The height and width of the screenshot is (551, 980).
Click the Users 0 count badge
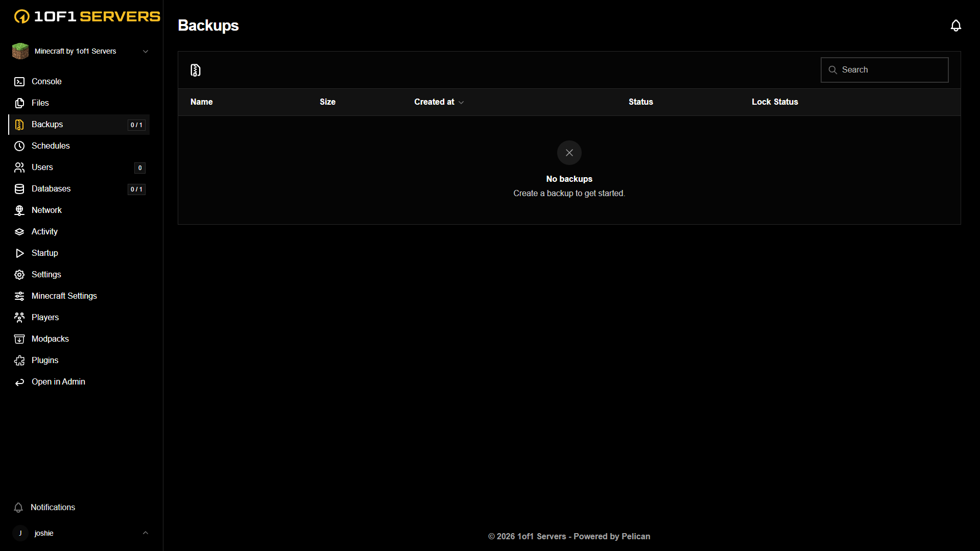click(x=140, y=168)
